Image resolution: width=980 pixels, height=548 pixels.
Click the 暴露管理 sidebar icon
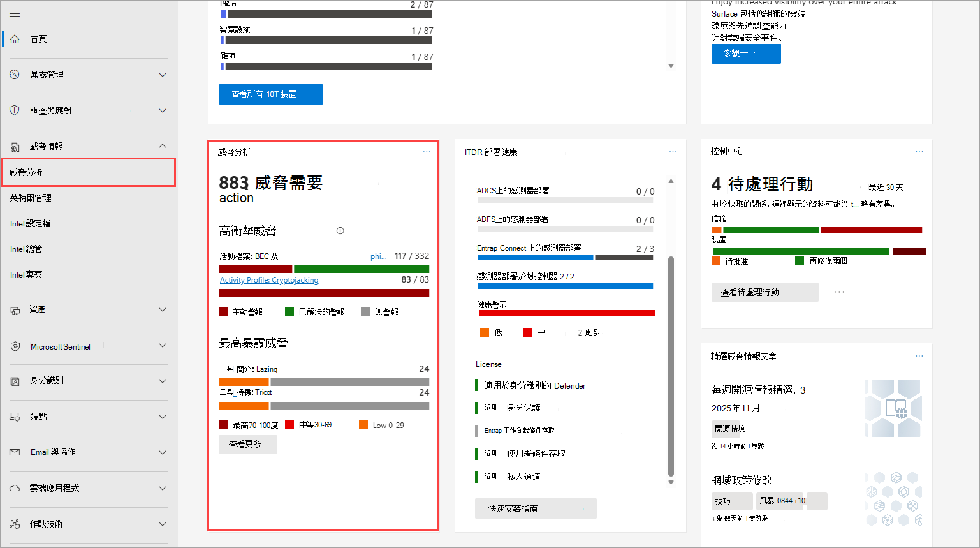tap(15, 75)
